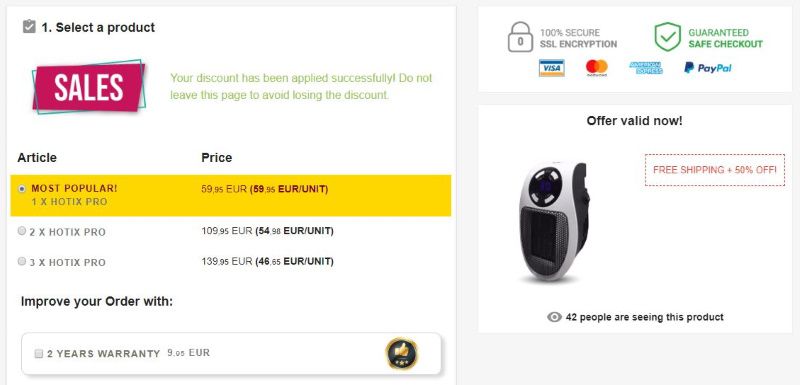This screenshot has width=800, height=385.
Task: Click the green safe checkout shield icon
Action: click(667, 37)
